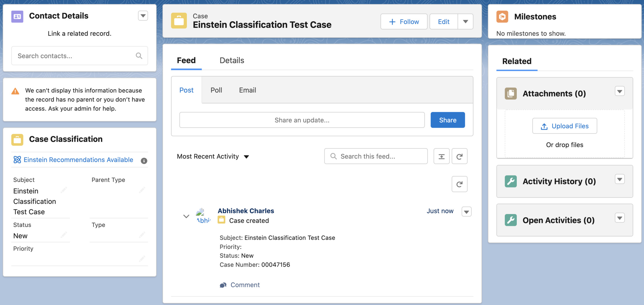Click the Abhishek Charles avatar image
This screenshot has height=305, width=644.
203,216
